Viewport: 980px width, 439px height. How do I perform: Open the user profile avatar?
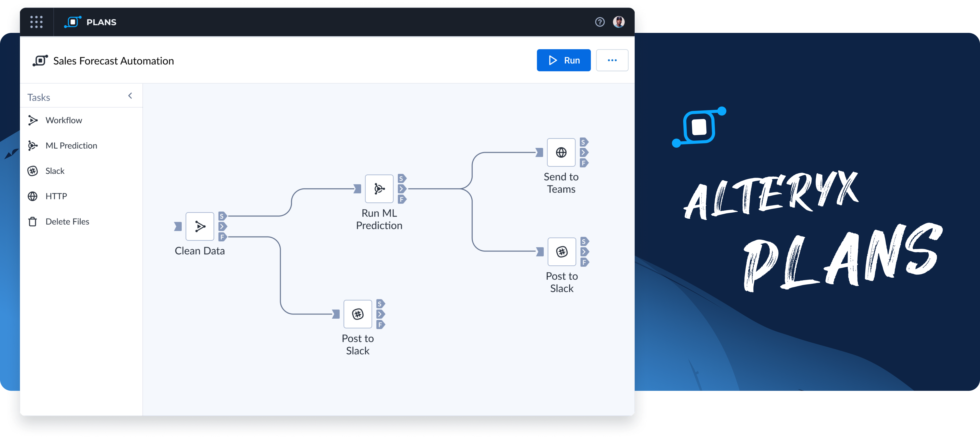(619, 22)
